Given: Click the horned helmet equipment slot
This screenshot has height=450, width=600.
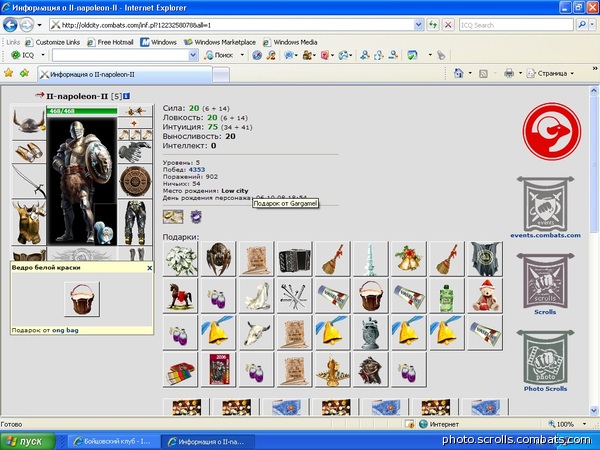Looking at the screenshot, I should point(29,122).
